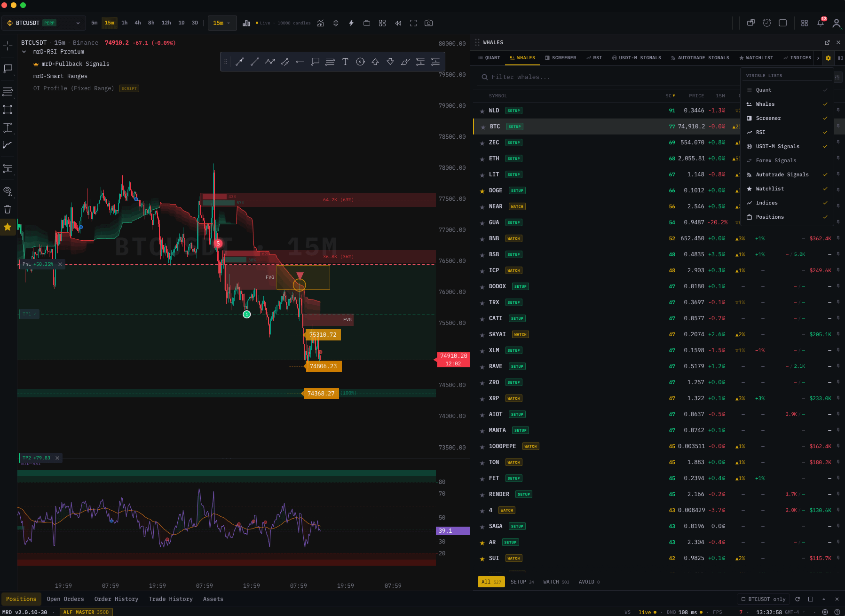The height and width of the screenshot is (616, 845).
Task: Open the indicators chart icon
Action: coord(320,23)
